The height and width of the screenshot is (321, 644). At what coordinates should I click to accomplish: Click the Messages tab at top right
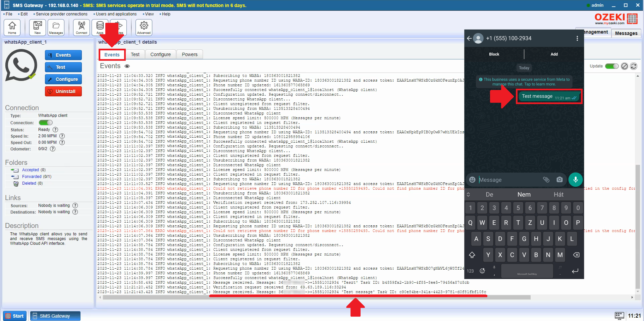click(x=626, y=33)
